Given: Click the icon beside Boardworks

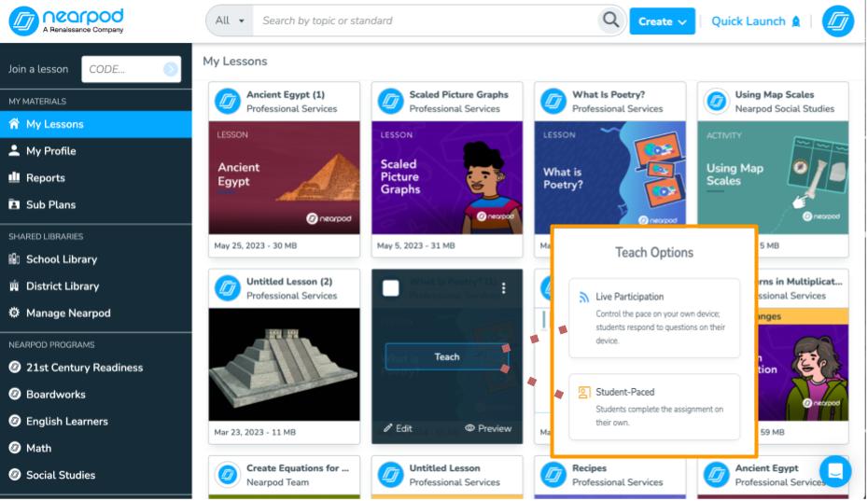Looking at the screenshot, I should point(15,394).
